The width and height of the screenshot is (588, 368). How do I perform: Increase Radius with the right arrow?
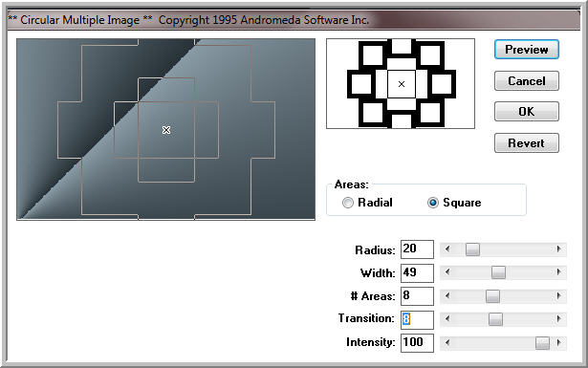[x=558, y=249]
